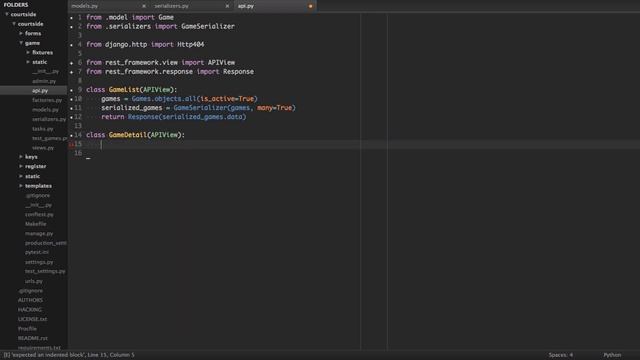Select api.py in the sidebar
Screen dimensions: 640x360
40,91
